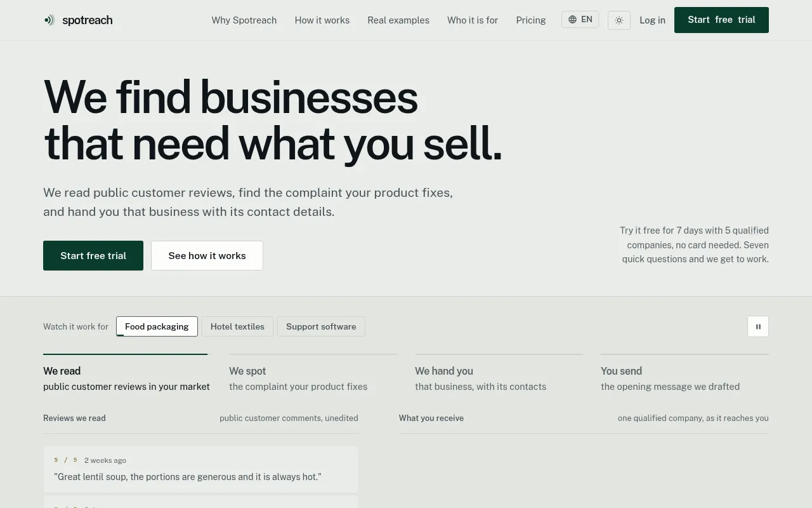The image size is (812, 508).
Task: Click See how it works button
Action: tap(207, 255)
